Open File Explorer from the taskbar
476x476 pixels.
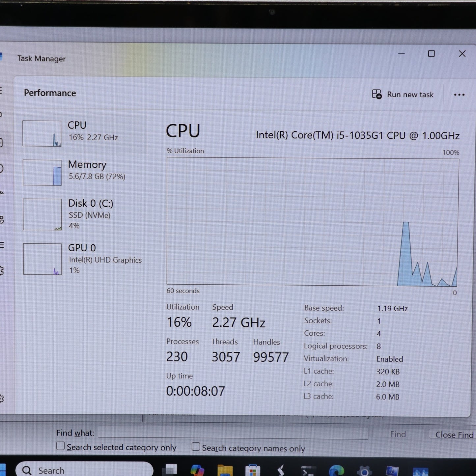click(x=225, y=470)
